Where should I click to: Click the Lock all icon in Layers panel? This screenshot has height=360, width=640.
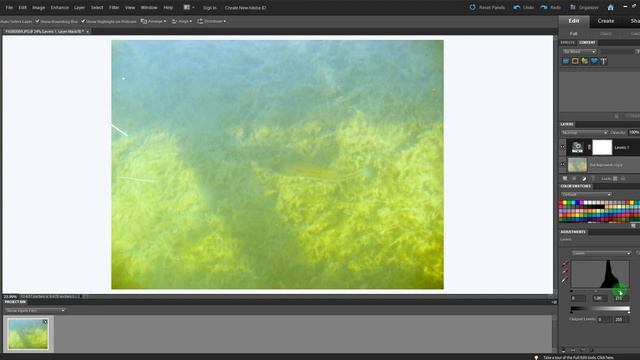coord(623,179)
